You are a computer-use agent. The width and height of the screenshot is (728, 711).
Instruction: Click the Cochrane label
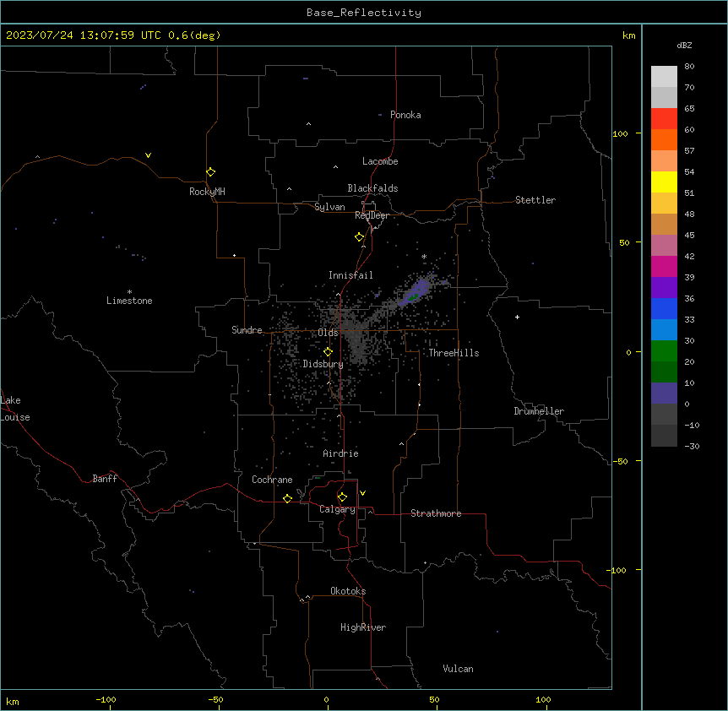pyautogui.click(x=272, y=480)
